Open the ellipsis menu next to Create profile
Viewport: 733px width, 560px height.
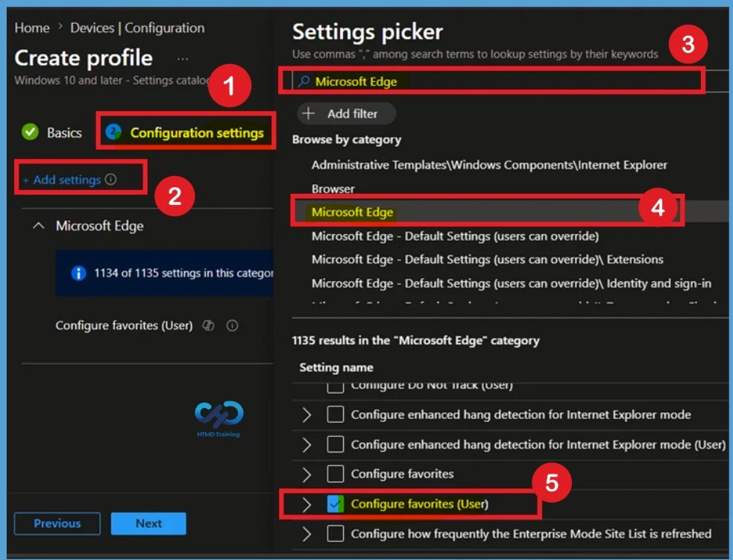point(183,59)
